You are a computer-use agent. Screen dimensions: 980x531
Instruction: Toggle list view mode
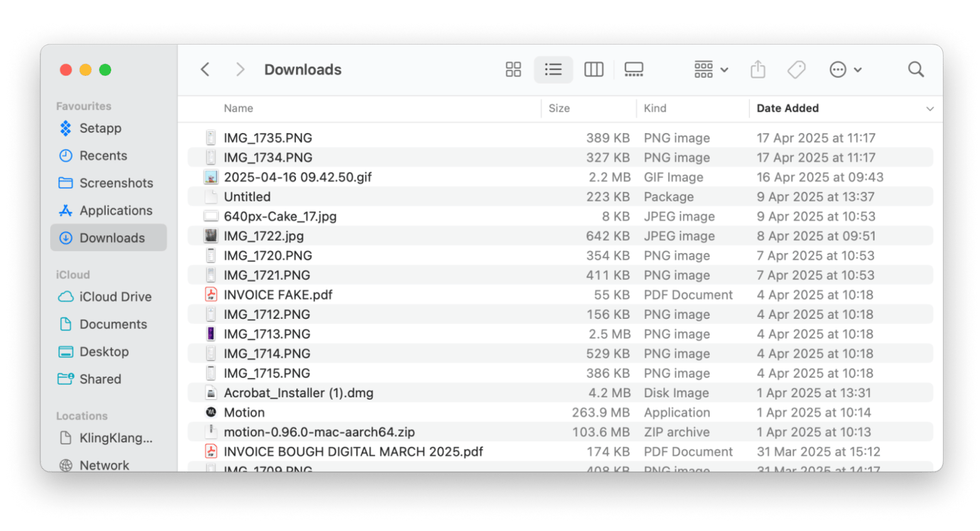click(x=553, y=70)
